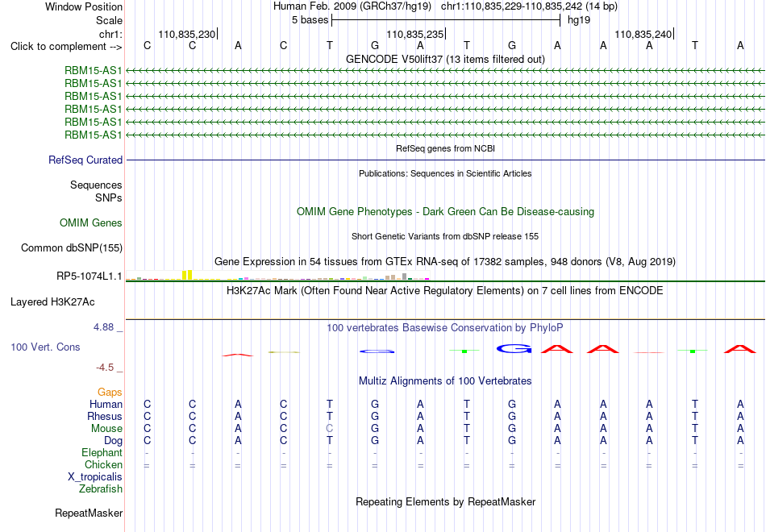Screen dimensions: 766x532
Task: Open 'RefSeq genes from NCBI' track title
Action: [x=445, y=148]
